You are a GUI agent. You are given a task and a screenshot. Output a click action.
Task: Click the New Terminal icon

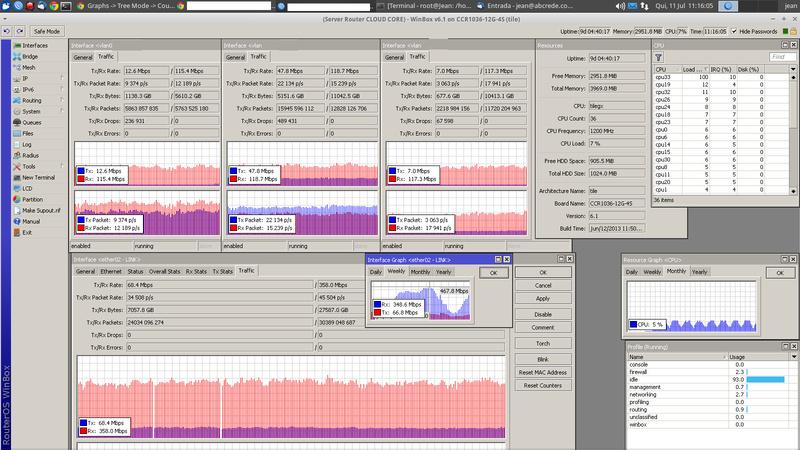coord(16,177)
